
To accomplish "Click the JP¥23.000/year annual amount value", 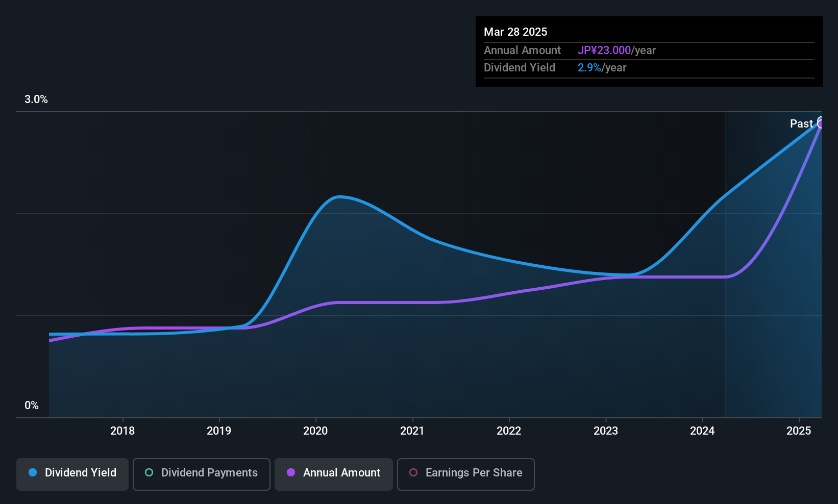I will 617,51.
